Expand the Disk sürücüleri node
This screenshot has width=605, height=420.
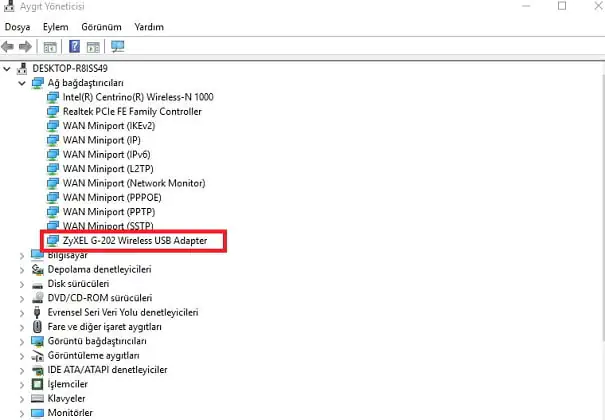[x=22, y=285]
